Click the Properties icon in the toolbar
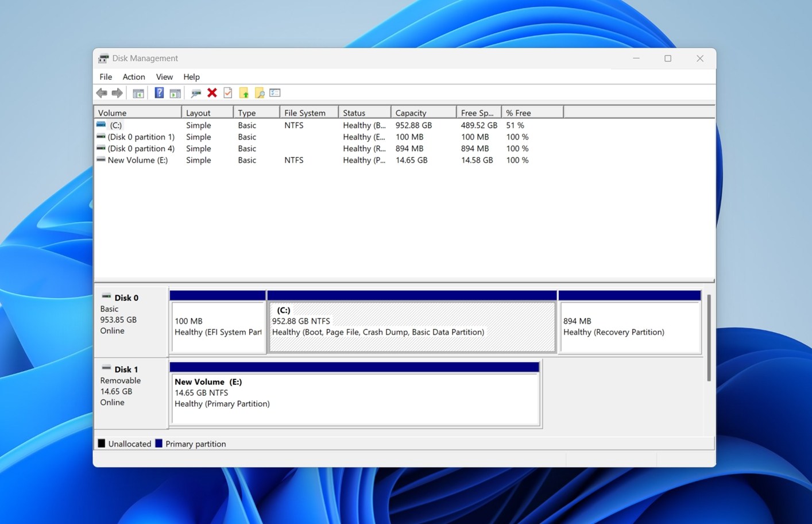Screen dimensions: 812x524 click(274, 93)
